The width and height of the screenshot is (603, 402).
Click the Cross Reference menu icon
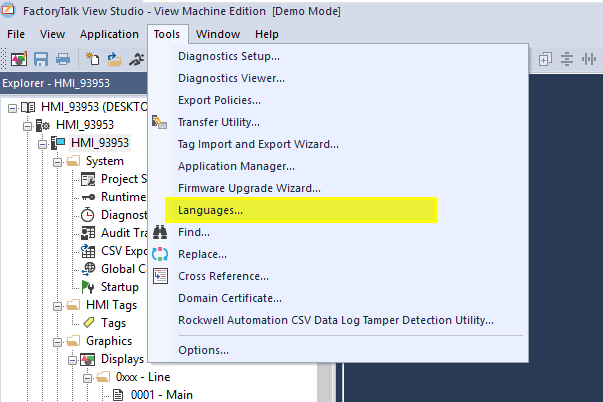tap(160, 276)
